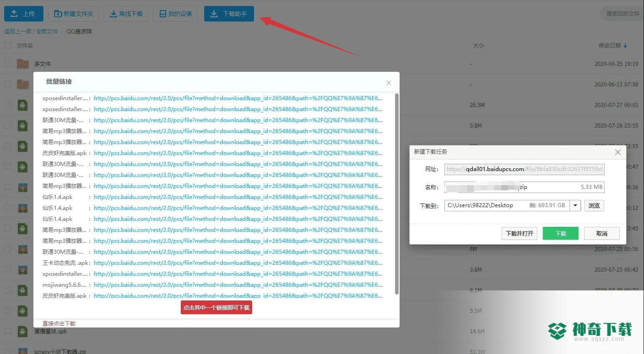This screenshot has height=354, width=644.
Task: Click the archive icon of 3.6M row
Action: pyautogui.click(x=22, y=270)
